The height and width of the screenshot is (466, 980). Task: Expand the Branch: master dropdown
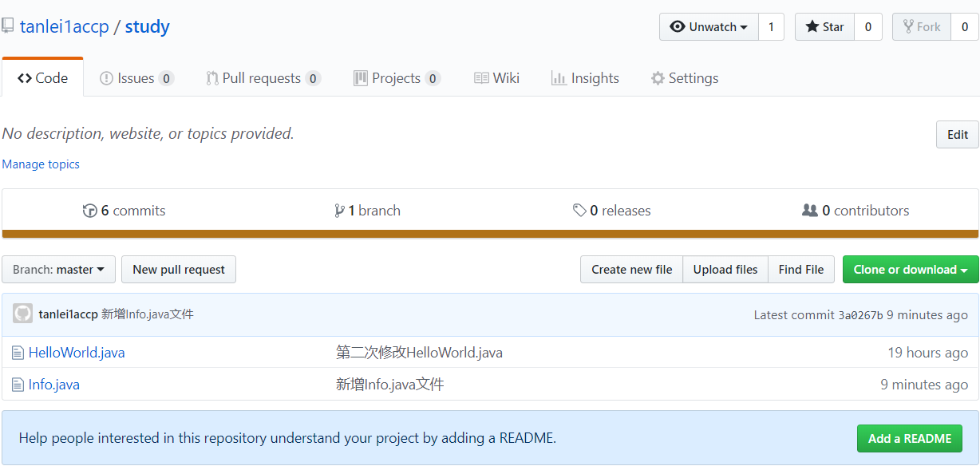[58, 270]
